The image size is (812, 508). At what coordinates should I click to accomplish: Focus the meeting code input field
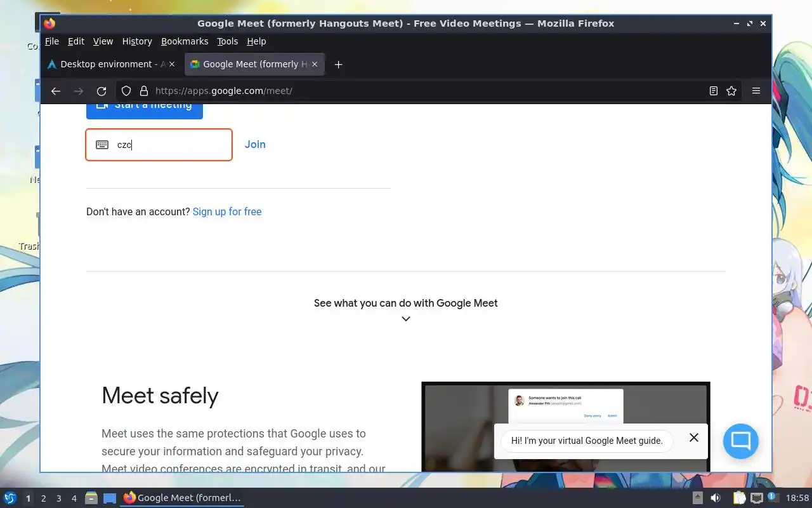(x=159, y=145)
